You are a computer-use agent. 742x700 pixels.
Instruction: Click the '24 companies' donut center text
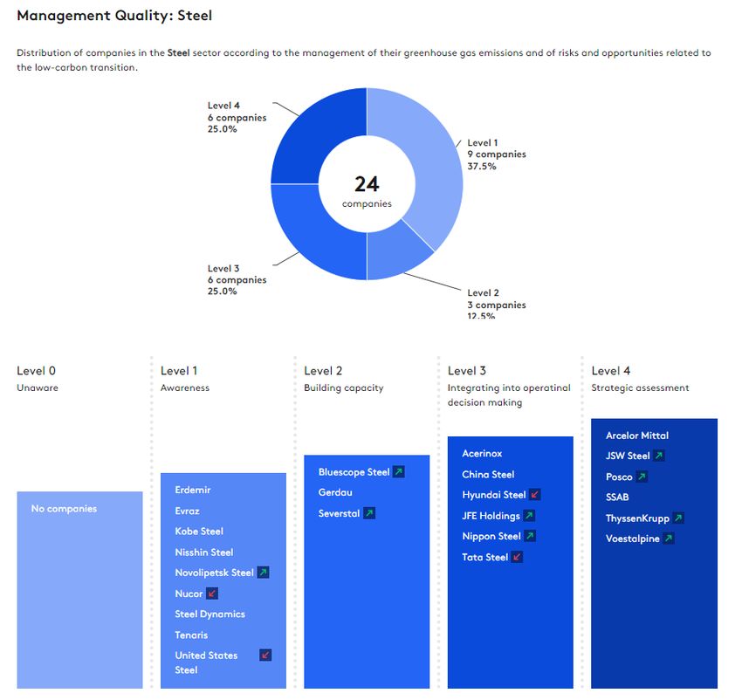(x=367, y=191)
